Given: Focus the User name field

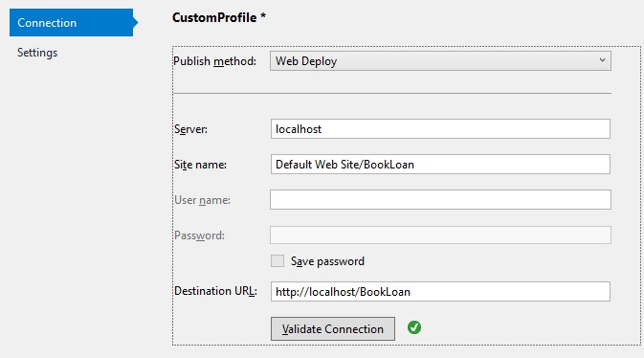Looking at the screenshot, I should [x=440, y=200].
